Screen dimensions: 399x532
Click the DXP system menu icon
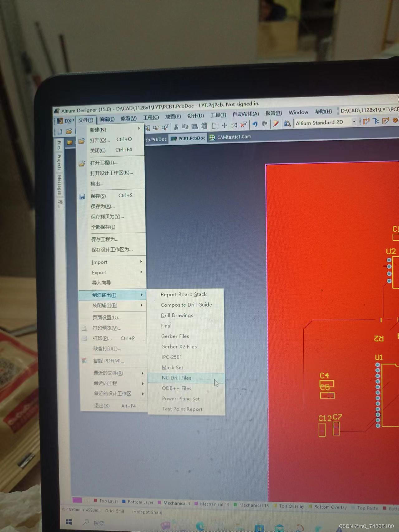[x=60, y=121]
